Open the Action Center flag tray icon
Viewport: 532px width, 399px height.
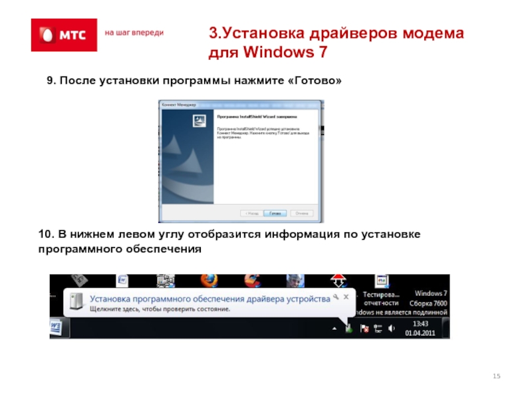click(x=364, y=329)
